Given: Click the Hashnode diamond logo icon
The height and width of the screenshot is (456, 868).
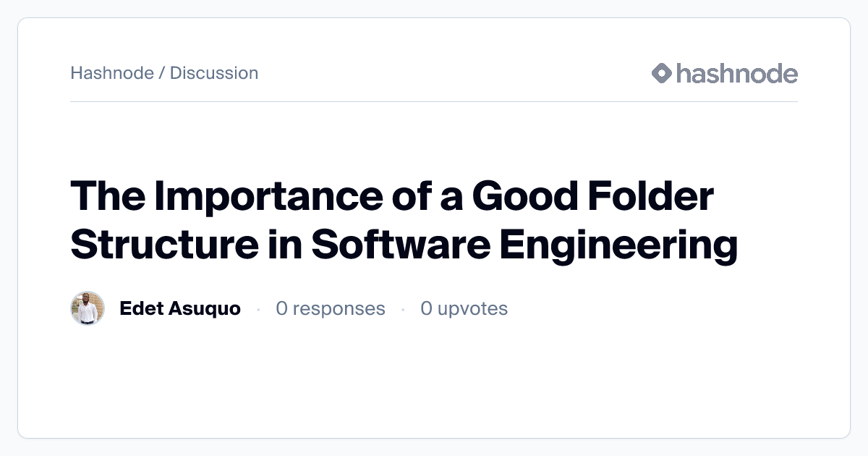Looking at the screenshot, I should point(662,73).
